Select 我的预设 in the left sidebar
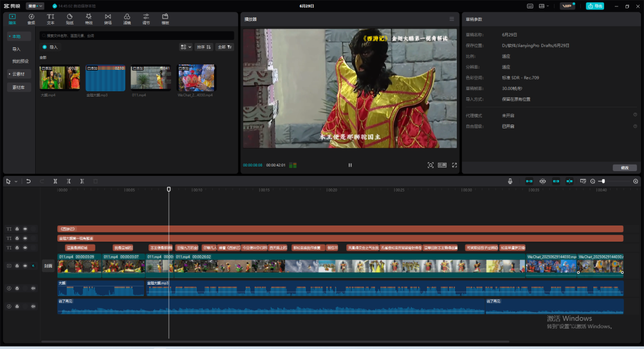 (x=20, y=61)
